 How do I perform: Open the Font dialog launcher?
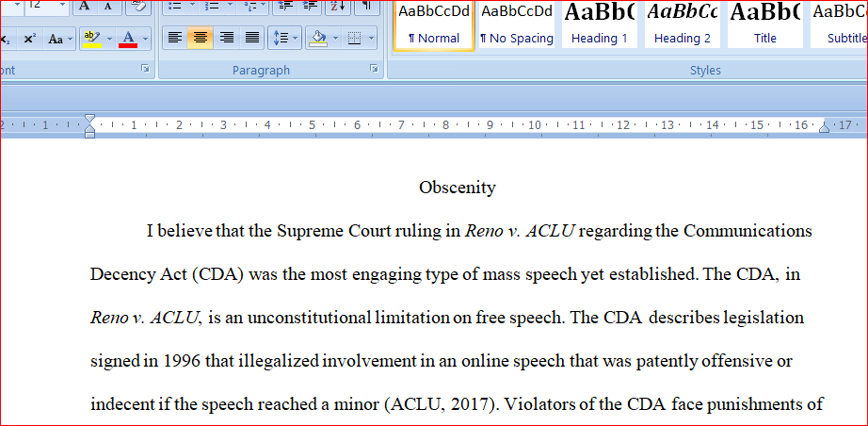[146, 69]
